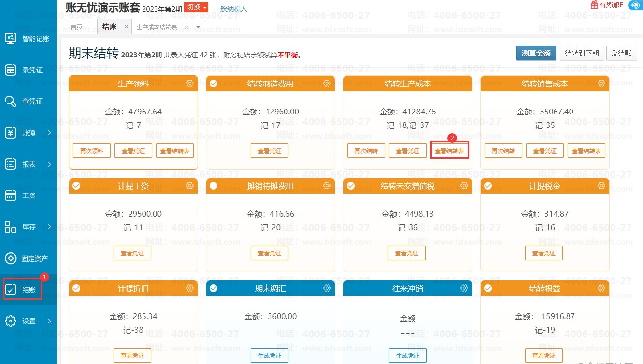Open settings gear on 生产领料 card
This screenshot has width=643, height=364.
pos(190,84)
